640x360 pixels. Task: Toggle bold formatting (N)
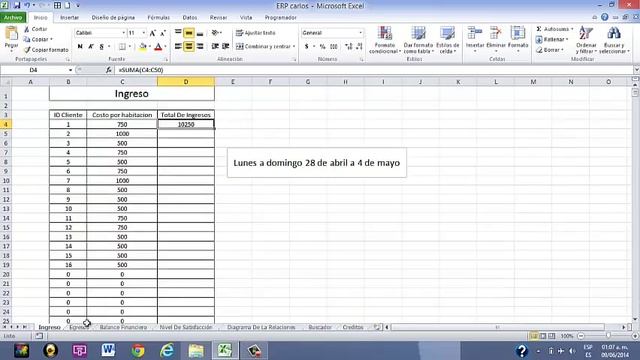click(80, 47)
